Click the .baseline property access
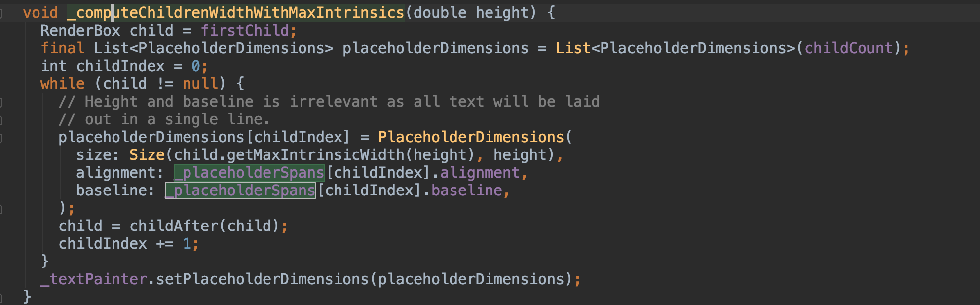Screen dimensions: 980x305 pos(466,191)
